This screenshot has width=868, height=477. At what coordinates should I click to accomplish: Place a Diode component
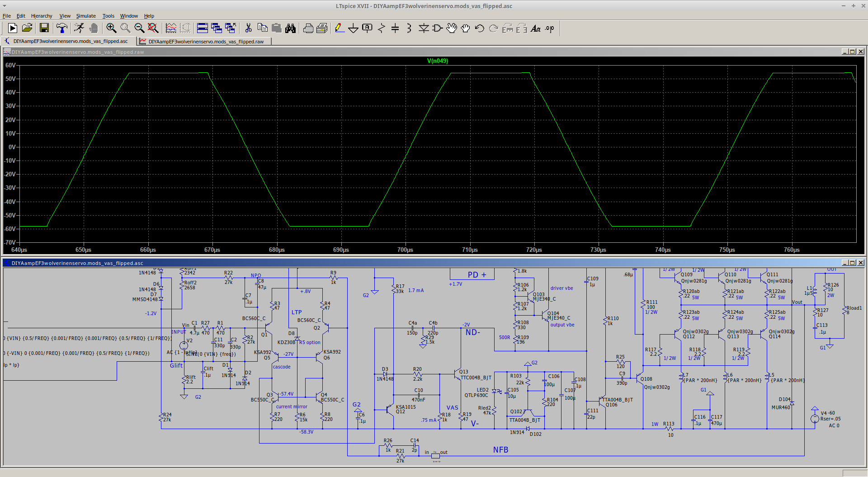[x=424, y=28]
